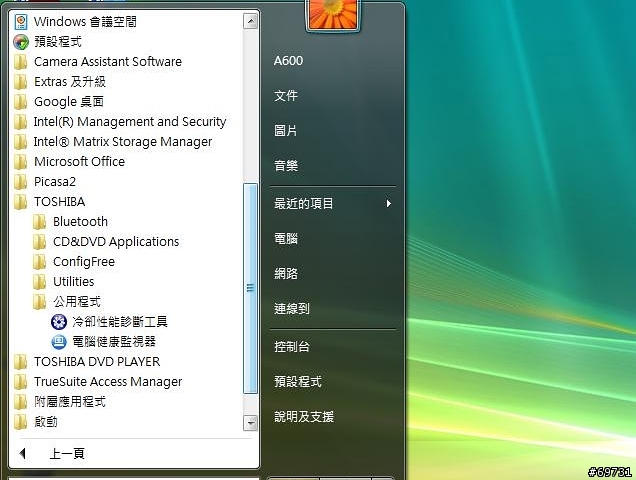Open the Google 桌面 folder icon
Screen dimensions: 636x480
coord(20,102)
